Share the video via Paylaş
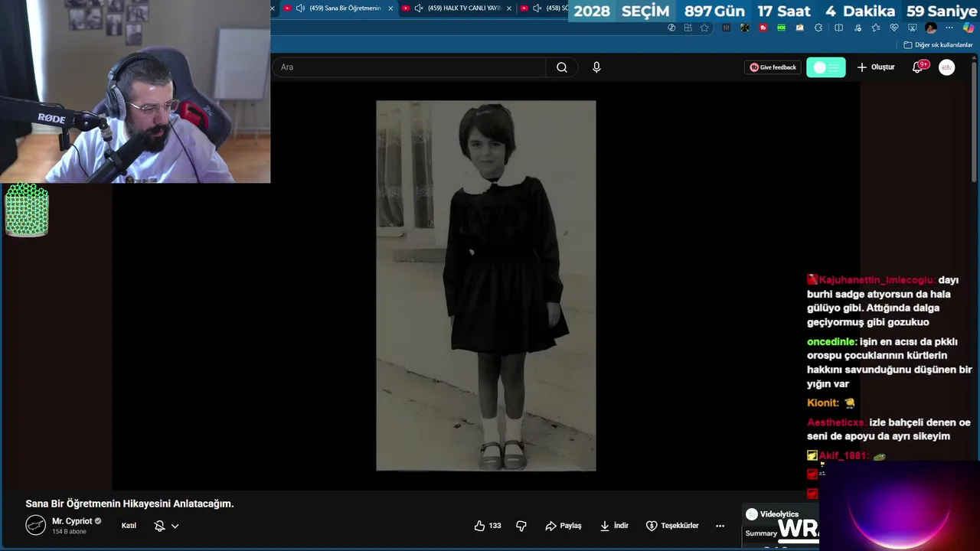This screenshot has width=980, height=551. click(563, 526)
